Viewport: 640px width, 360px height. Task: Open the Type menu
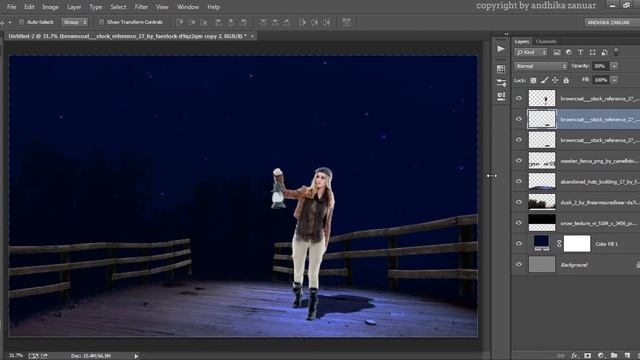(x=96, y=7)
